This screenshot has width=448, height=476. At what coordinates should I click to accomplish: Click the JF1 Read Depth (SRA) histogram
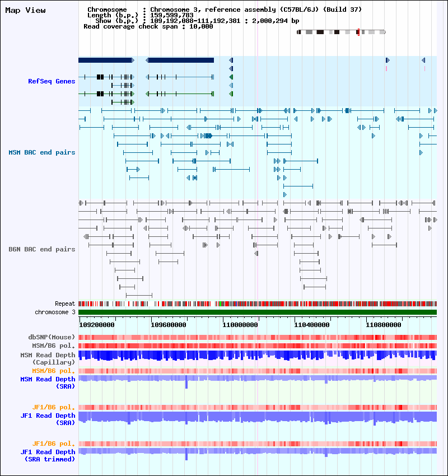(258, 418)
